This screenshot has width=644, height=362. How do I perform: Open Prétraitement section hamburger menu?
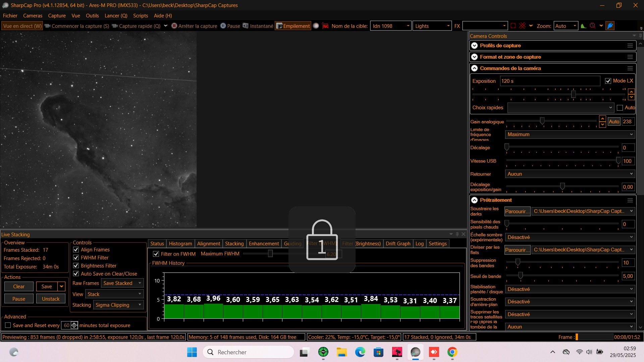pyautogui.click(x=630, y=200)
